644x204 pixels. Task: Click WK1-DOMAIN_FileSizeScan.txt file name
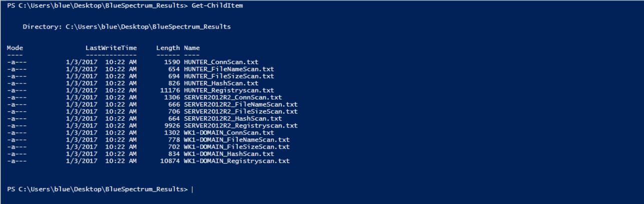(x=237, y=147)
